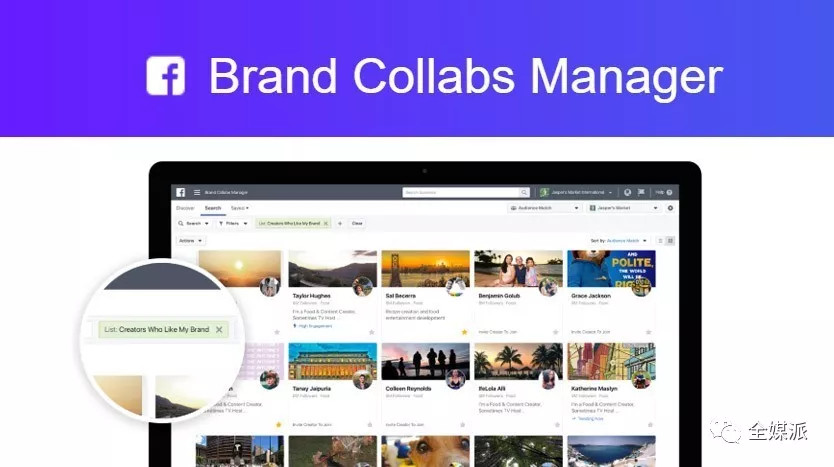This screenshot has height=467, width=834.
Task: Remove the Creators Who Like My Brand chip
Action: click(x=326, y=223)
